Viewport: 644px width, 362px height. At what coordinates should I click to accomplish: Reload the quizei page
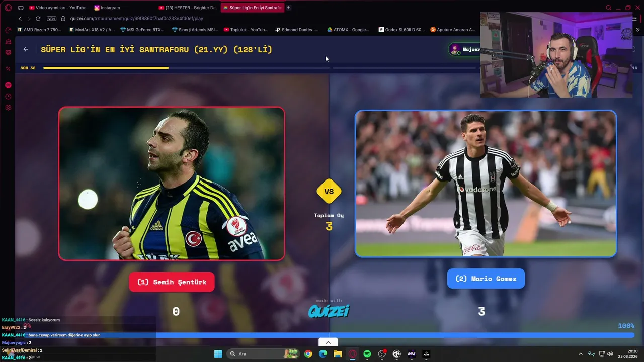click(38, 19)
